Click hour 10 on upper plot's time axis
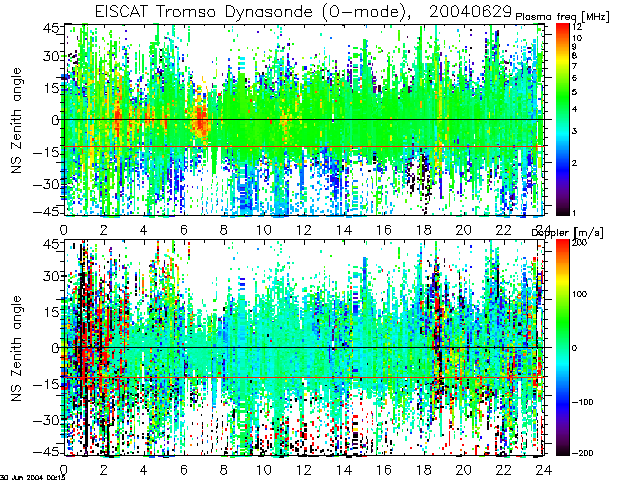640x480 pixels. 264,230
